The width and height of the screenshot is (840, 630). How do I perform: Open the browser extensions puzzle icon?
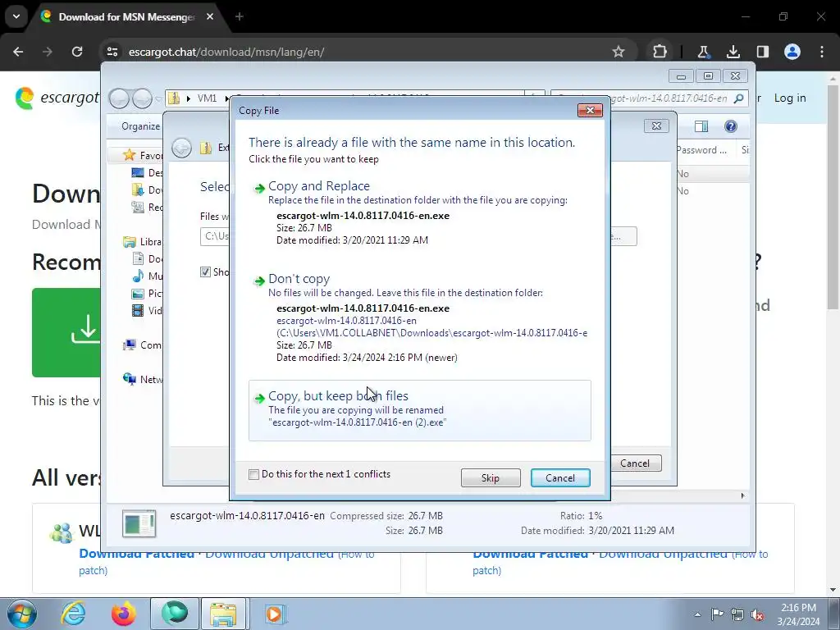660,52
